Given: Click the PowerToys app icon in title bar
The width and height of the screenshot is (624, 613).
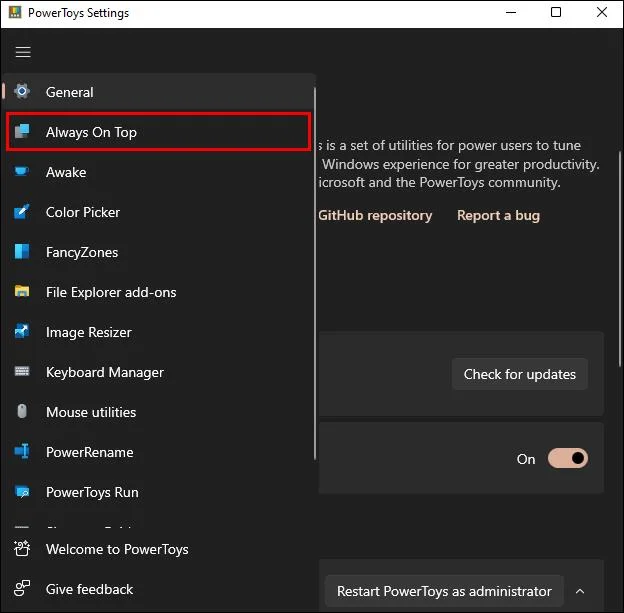Looking at the screenshot, I should click(15, 12).
